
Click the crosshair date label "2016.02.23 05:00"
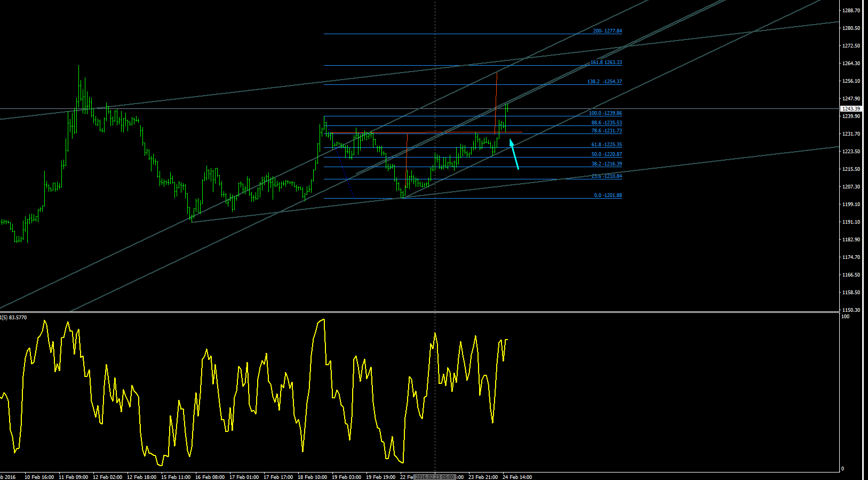pyautogui.click(x=435, y=477)
